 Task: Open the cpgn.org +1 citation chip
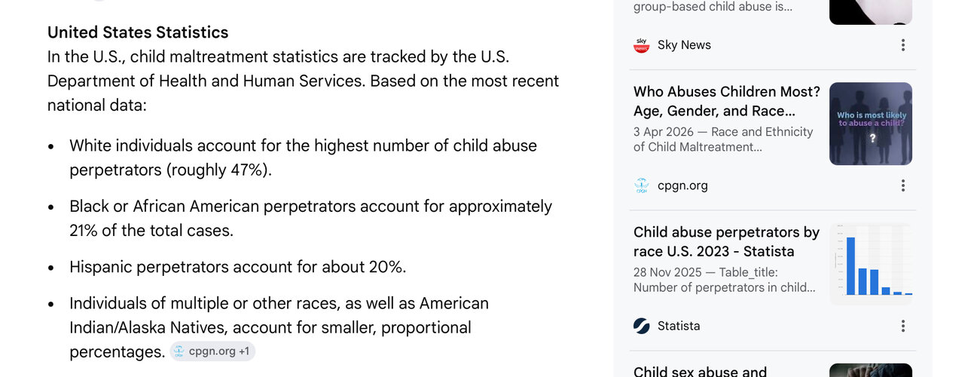[x=212, y=351]
